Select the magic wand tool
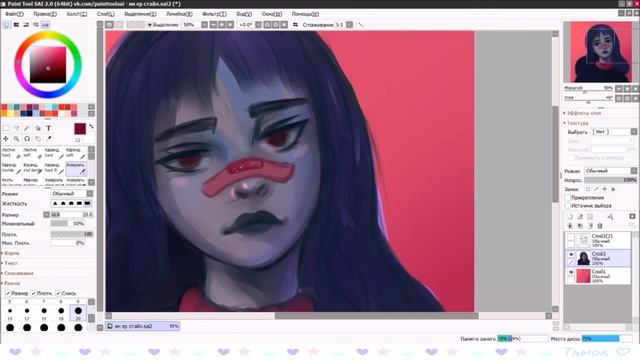Screen dimensions: 640x360 [x=27, y=128]
